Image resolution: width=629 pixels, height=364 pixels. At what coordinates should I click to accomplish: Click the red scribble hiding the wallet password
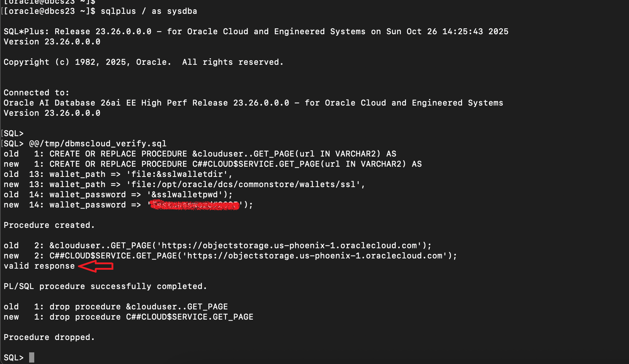coord(195,205)
